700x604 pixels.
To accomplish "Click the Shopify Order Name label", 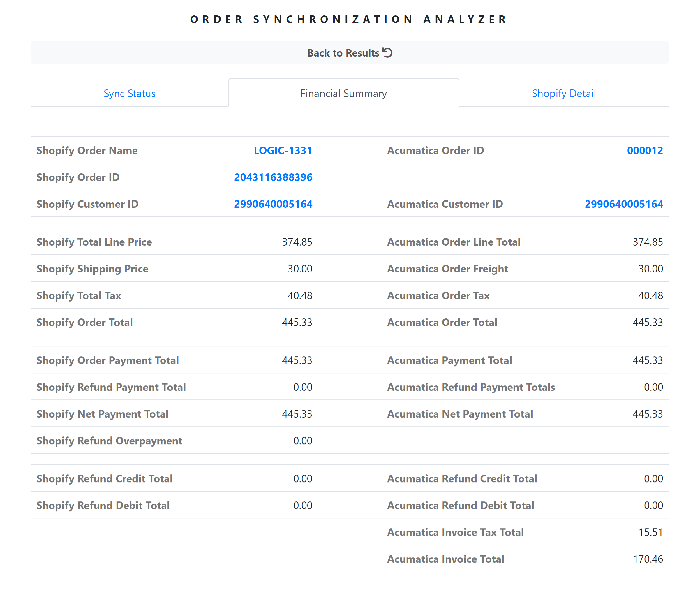I will click(x=87, y=150).
